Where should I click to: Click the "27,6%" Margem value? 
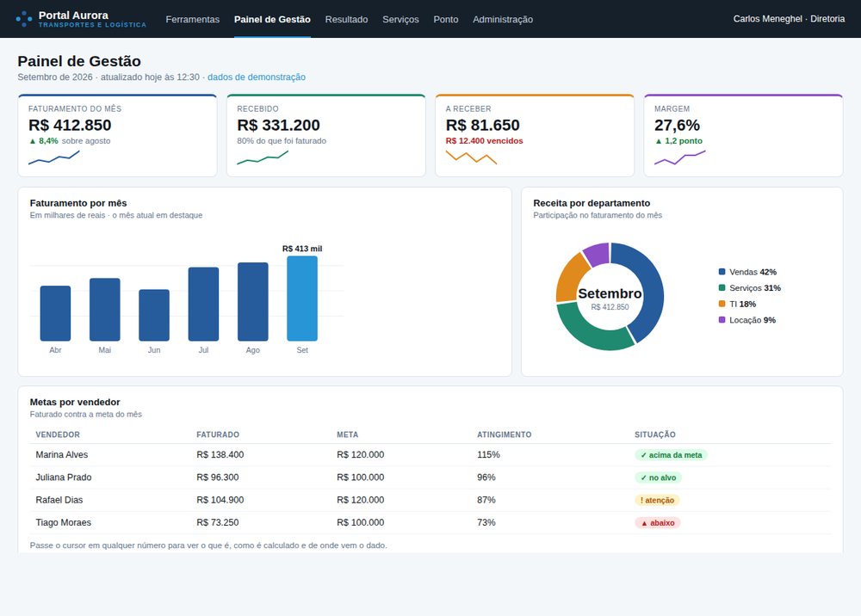(677, 125)
